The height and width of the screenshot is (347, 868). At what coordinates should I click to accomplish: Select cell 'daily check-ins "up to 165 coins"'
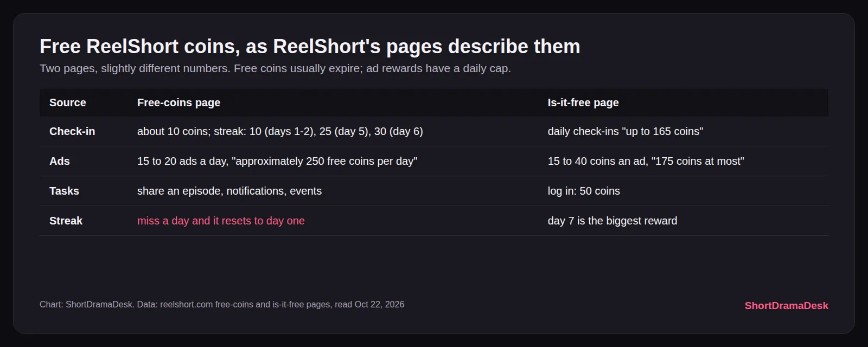click(x=626, y=131)
